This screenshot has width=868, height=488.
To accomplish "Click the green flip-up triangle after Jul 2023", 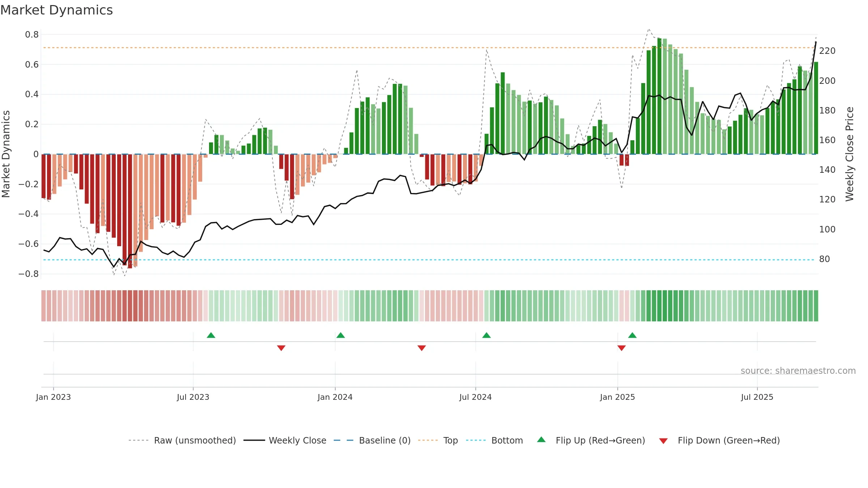I will tap(211, 335).
